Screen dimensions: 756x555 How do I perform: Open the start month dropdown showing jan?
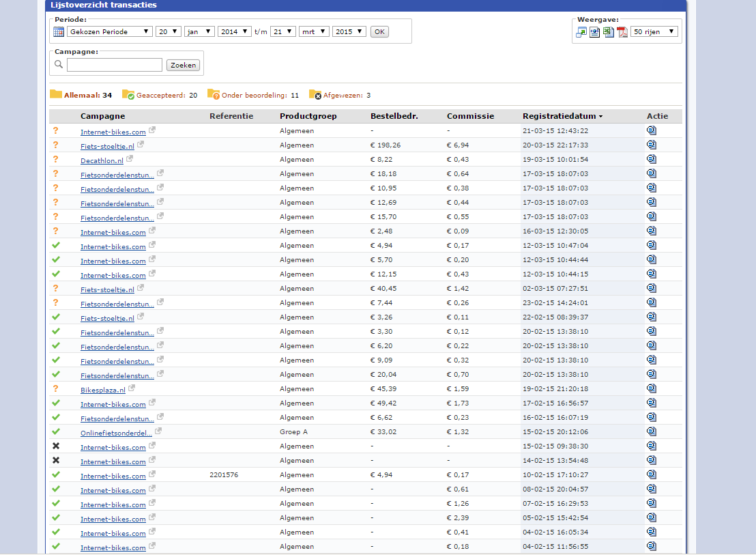point(200,32)
